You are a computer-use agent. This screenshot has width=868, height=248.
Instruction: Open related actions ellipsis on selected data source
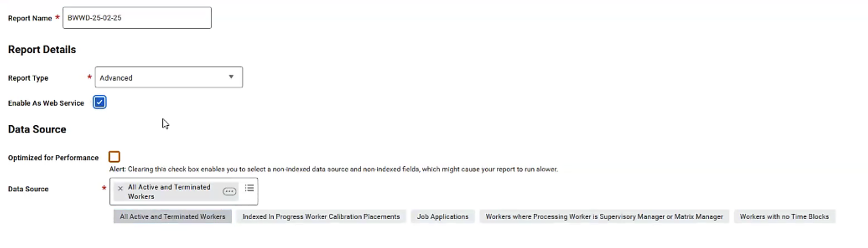(229, 191)
